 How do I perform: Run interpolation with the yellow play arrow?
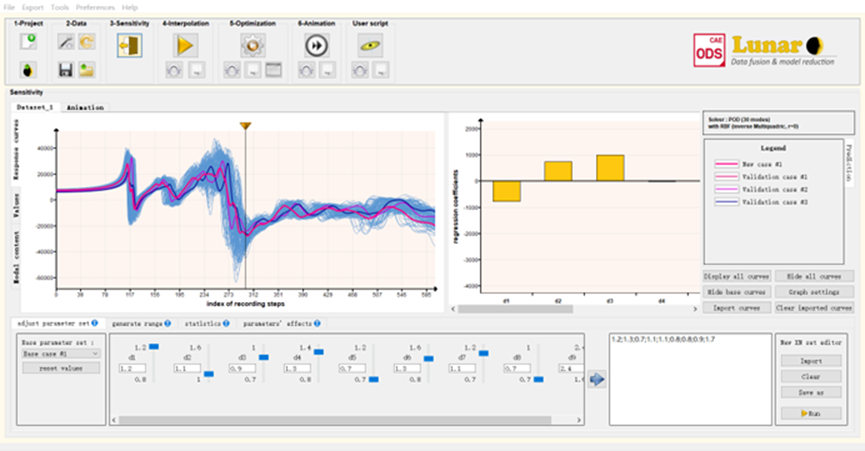click(185, 45)
